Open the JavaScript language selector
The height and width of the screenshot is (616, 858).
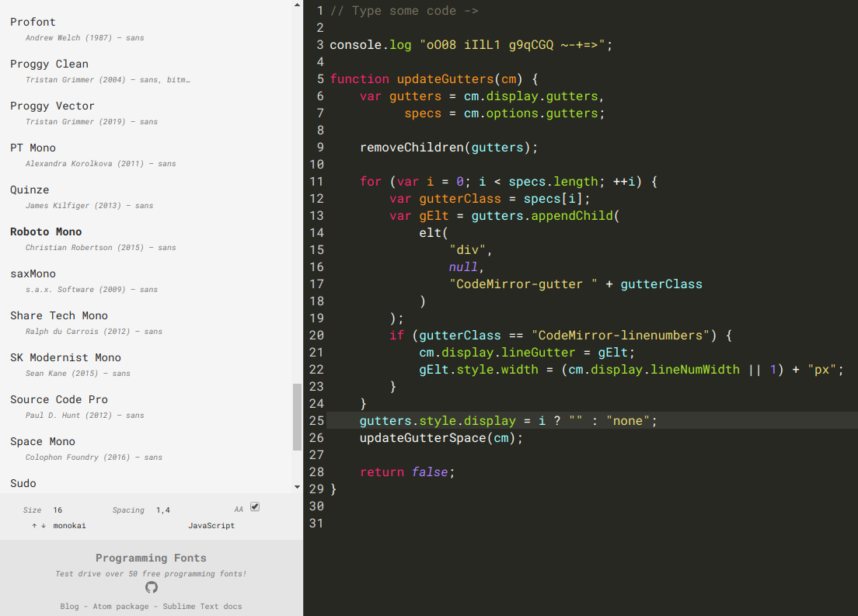(211, 525)
